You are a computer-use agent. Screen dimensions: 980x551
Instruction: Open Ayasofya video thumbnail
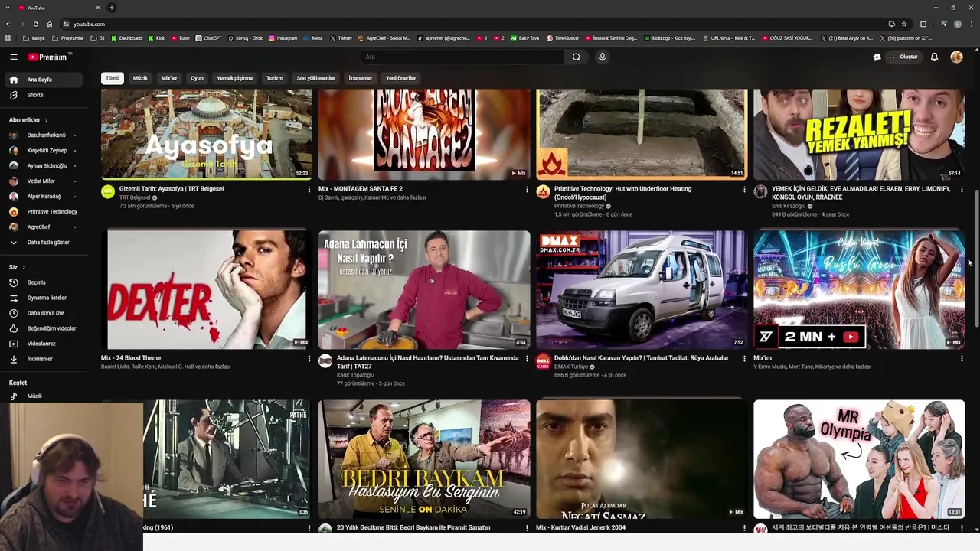(x=207, y=135)
